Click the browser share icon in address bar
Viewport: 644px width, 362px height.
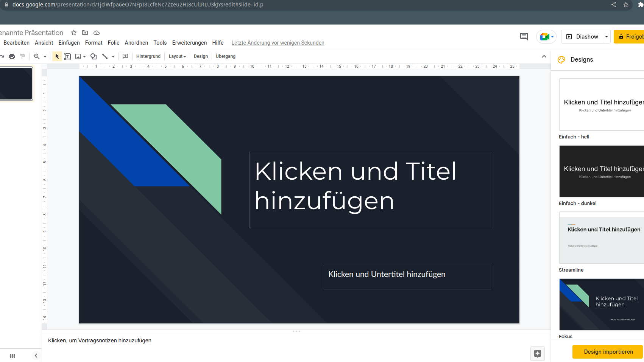tap(614, 5)
